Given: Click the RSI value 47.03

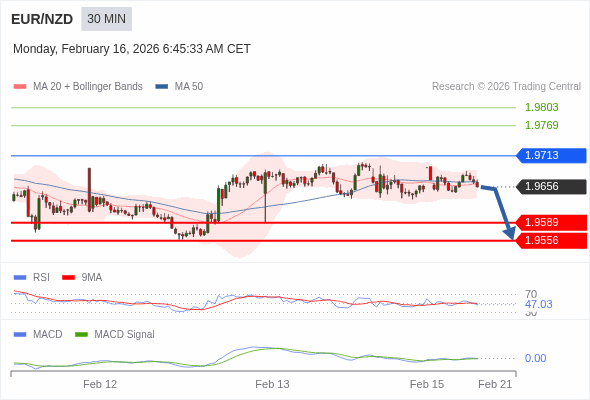Looking at the screenshot, I should [x=538, y=304].
